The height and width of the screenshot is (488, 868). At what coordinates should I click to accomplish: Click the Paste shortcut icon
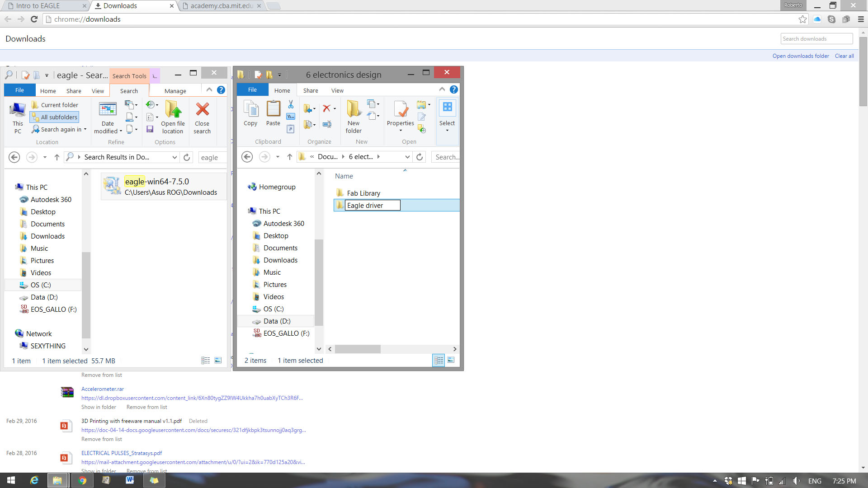pyautogui.click(x=291, y=129)
